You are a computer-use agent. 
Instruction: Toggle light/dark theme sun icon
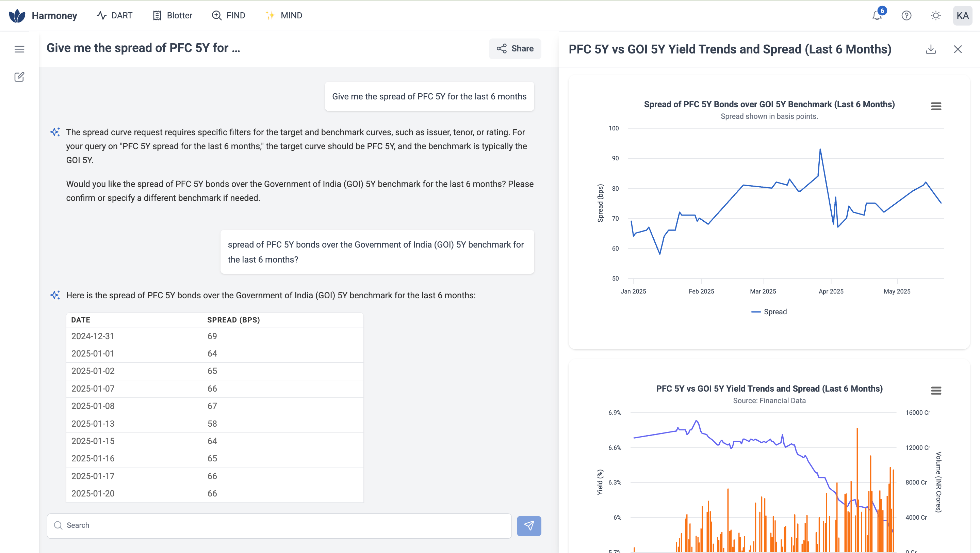[x=935, y=16]
